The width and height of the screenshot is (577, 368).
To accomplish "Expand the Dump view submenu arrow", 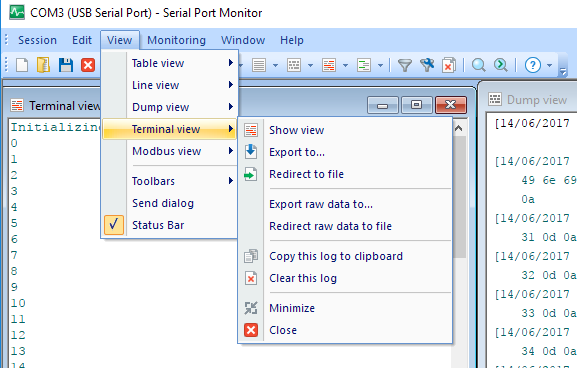I will [231, 107].
